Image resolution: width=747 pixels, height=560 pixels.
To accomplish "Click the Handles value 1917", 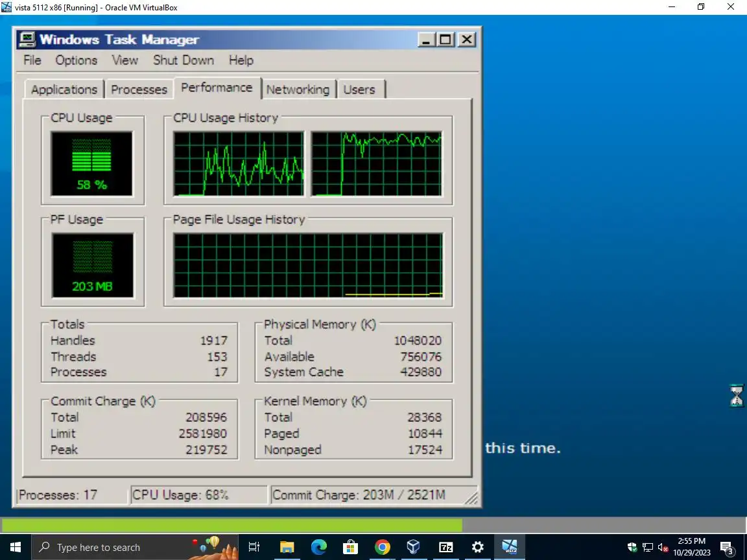I will (x=213, y=341).
